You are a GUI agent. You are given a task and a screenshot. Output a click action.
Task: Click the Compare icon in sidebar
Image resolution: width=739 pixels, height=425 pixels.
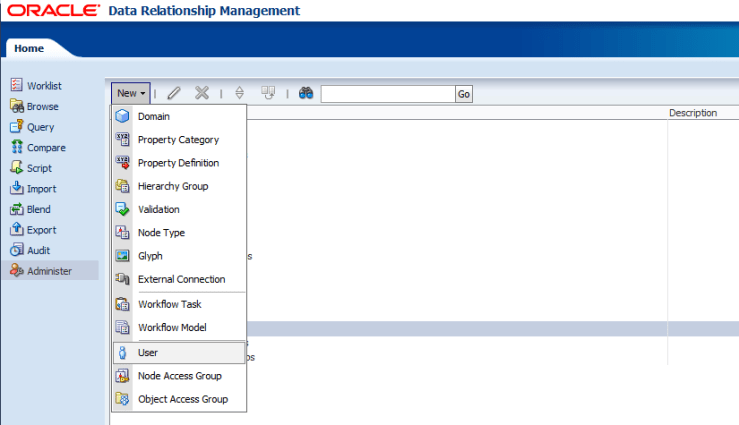(16, 148)
